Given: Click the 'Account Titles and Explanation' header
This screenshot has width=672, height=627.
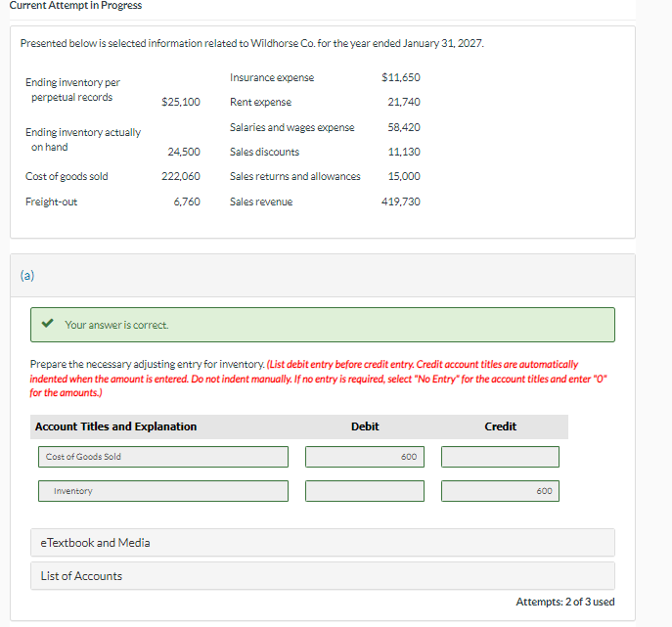Looking at the screenshot, I should click(x=115, y=426).
